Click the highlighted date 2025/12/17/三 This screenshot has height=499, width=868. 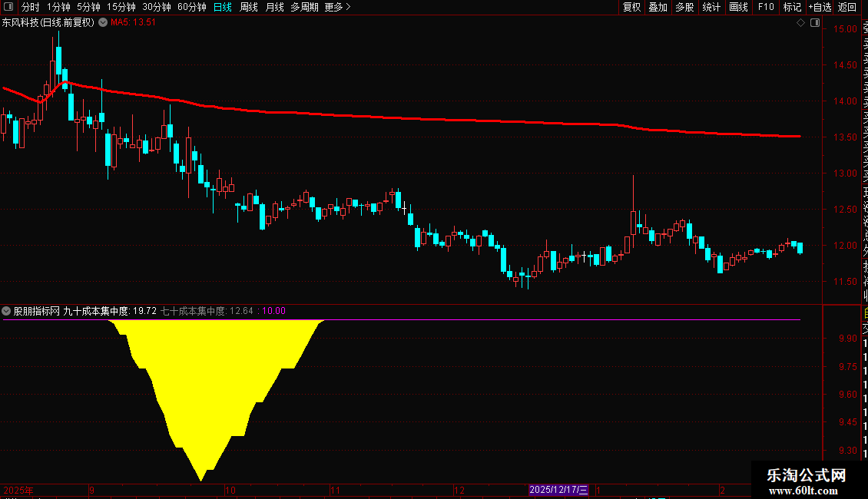tap(558, 490)
